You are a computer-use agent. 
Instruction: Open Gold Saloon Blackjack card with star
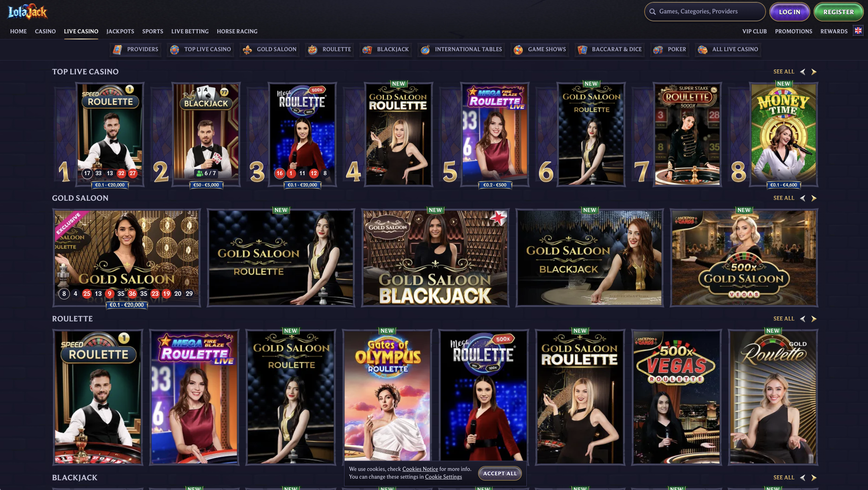(x=435, y=258)
